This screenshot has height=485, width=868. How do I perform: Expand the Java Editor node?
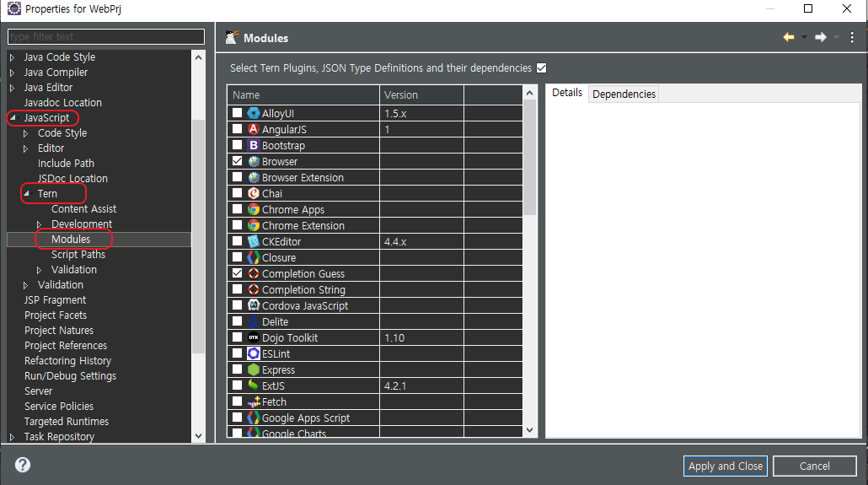pos(12,88)
